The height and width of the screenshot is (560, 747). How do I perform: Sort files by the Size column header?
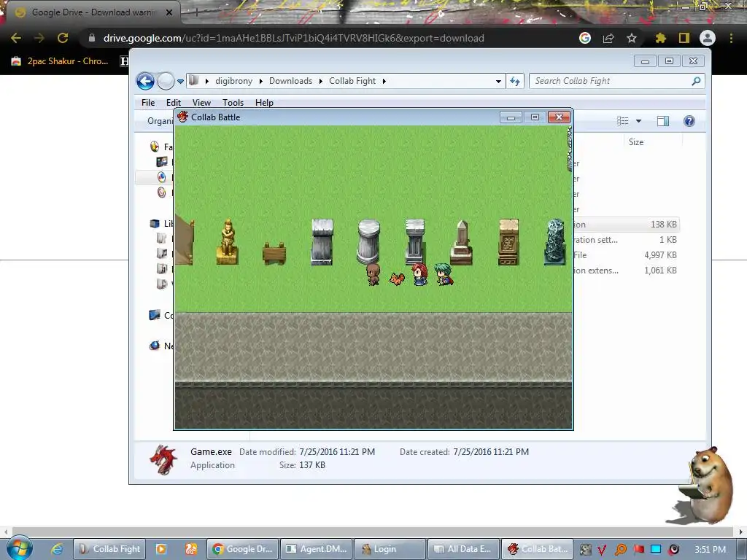(x=636, y=142)
